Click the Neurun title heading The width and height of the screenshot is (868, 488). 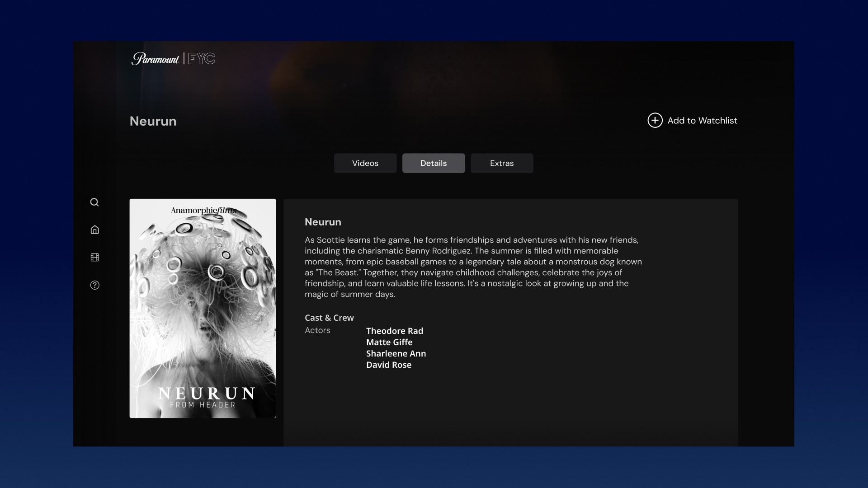(323, 222)
